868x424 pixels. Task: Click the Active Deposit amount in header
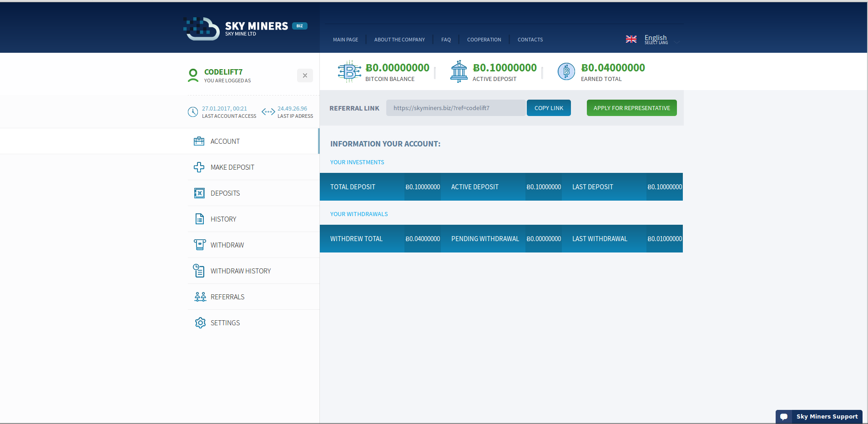click(505, 68)
